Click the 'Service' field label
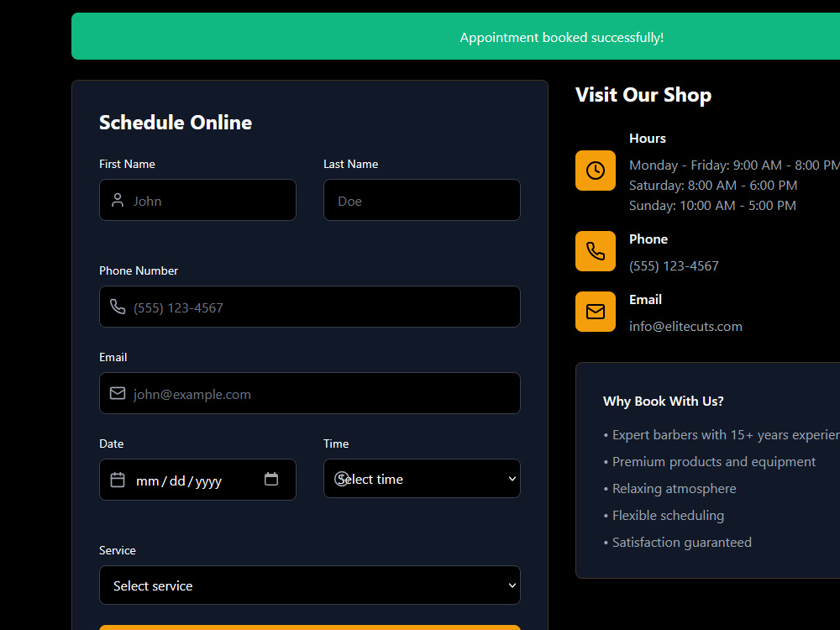The height and width of the screenshot is (630, 840). (118, 550)
